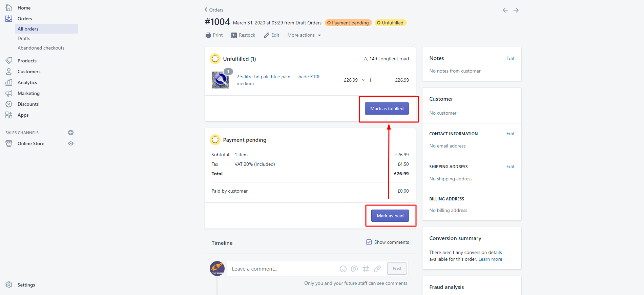Click the 149 Longfleet road location text
644x295 pixels.
387,59
